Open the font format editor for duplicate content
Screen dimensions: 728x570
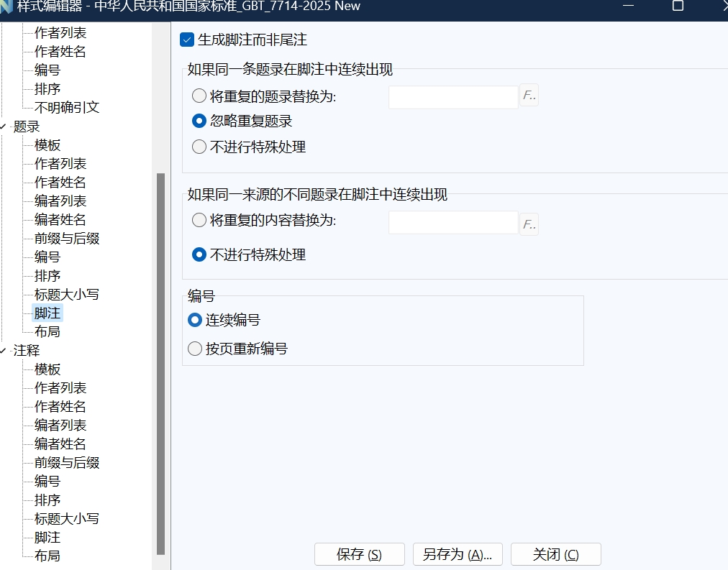[529, 224]
